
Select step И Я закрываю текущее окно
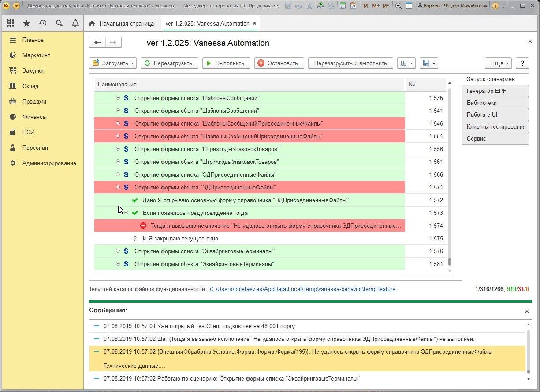[x=271, y=238]
